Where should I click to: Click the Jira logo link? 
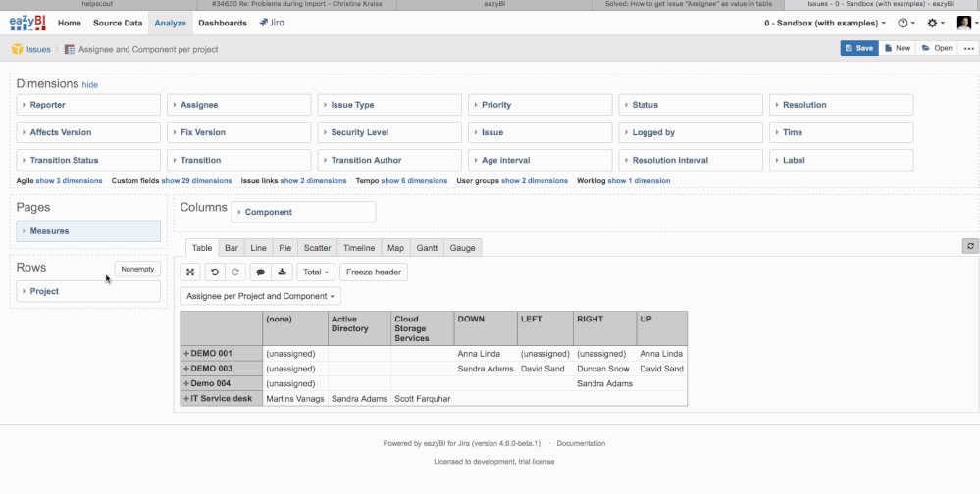click(x=272, y=24)
